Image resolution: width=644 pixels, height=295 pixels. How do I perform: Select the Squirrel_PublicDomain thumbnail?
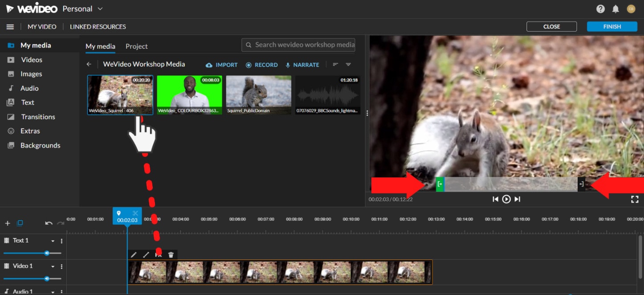[259, 95]
